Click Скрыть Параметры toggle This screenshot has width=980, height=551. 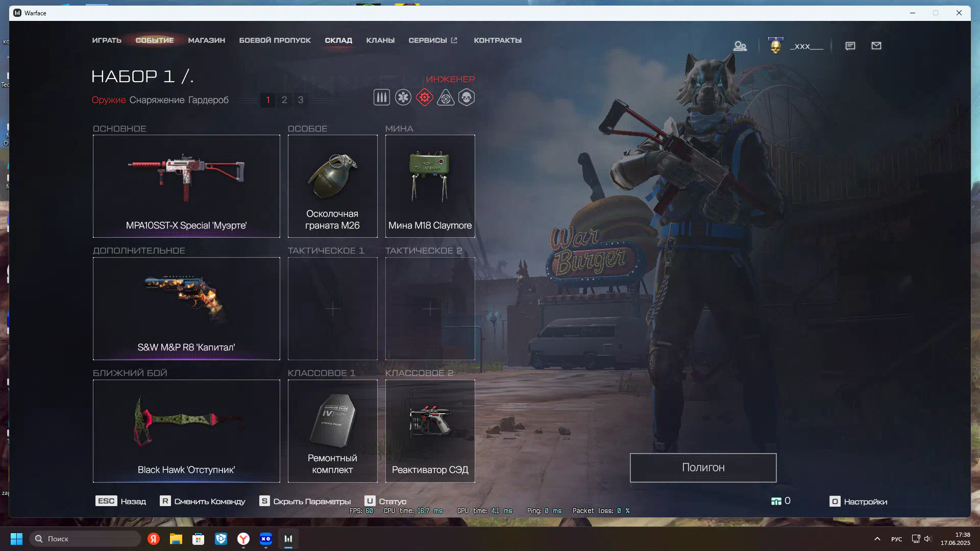point(305,502)
